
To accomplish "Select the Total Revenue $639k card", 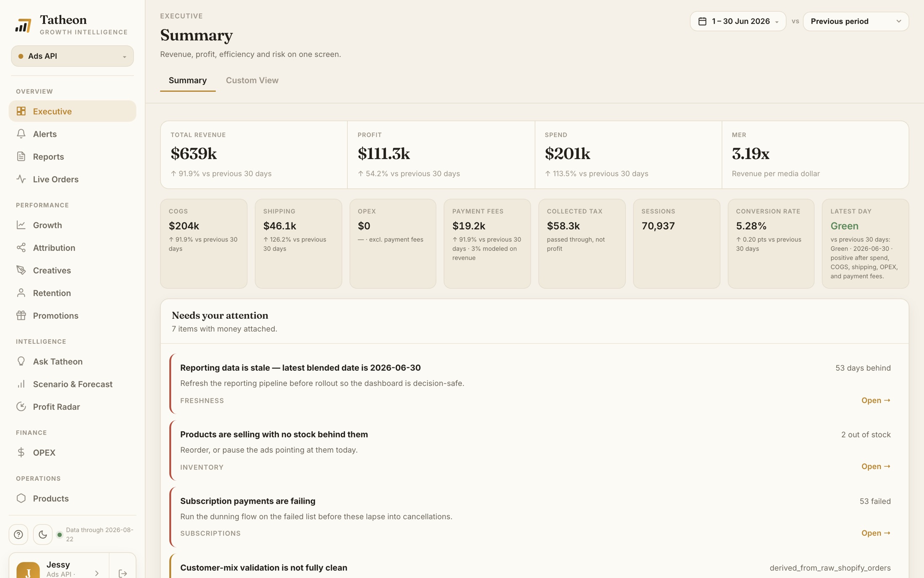I will 254,155.
